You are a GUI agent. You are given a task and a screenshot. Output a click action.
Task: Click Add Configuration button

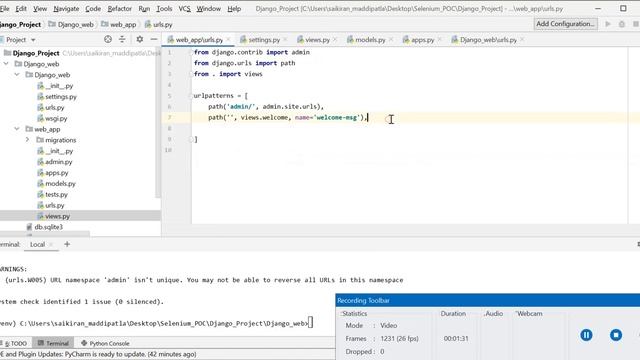[565, 24]
